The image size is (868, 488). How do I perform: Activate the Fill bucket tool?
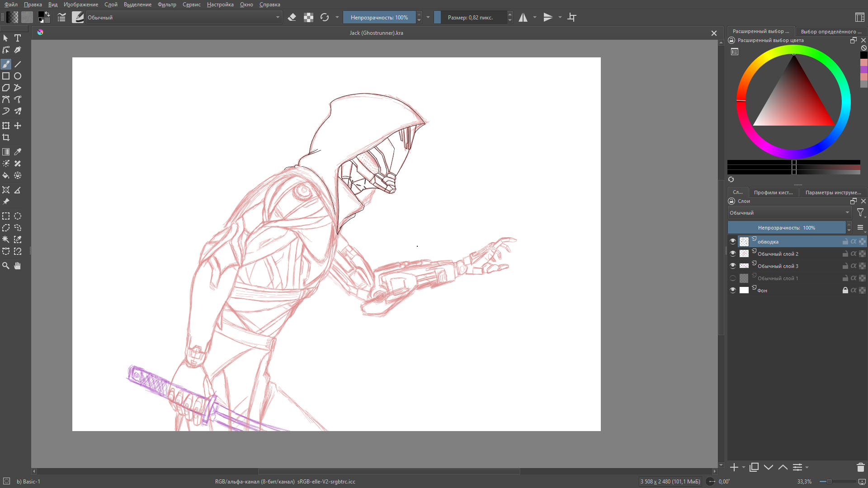click(6, 175)
